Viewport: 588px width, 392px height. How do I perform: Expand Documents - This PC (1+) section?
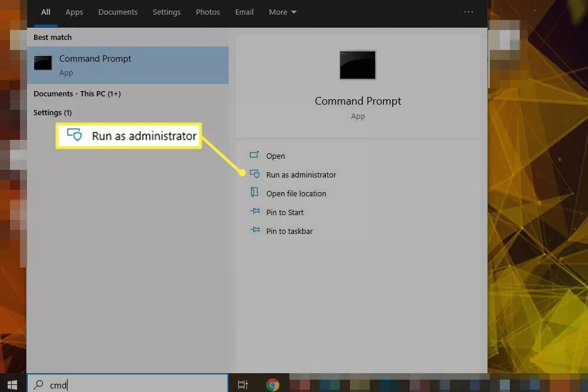pyautogui.click(x=77, y=93)
